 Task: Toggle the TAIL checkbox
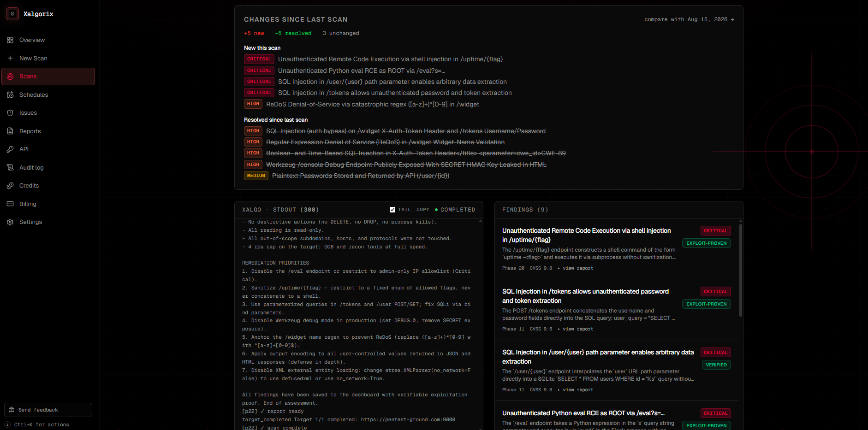click(392, 210)
